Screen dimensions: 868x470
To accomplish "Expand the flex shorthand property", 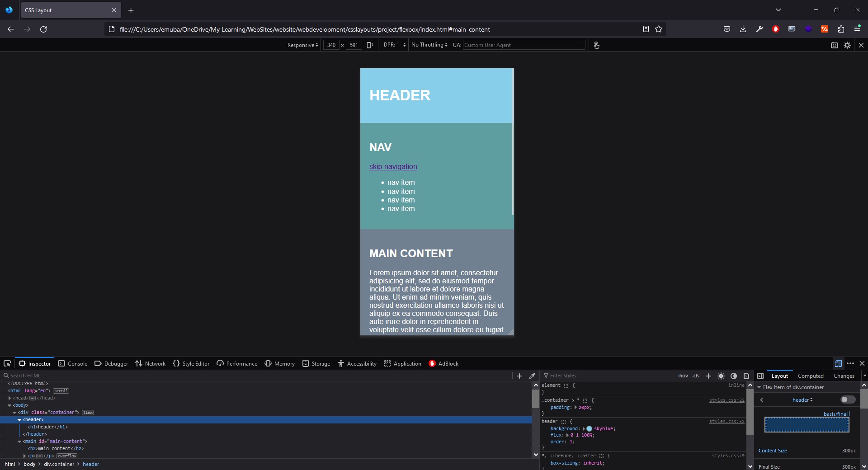I will 567,435.
